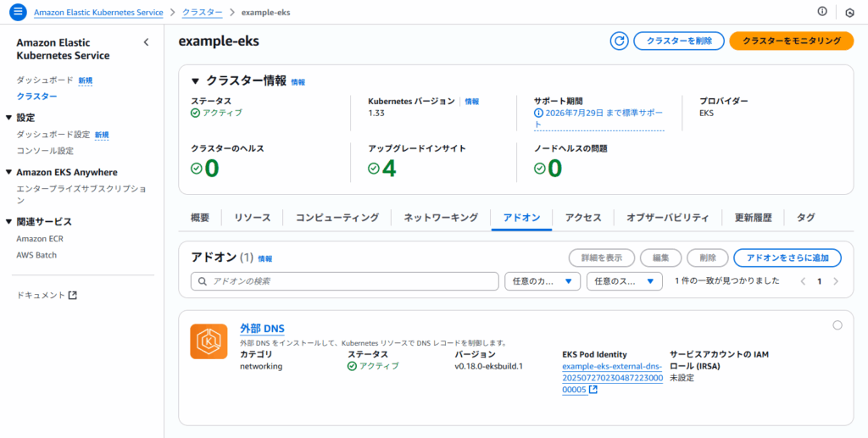Collapse the Amazon EKS Anywhere sidebar section

(8, 172)
